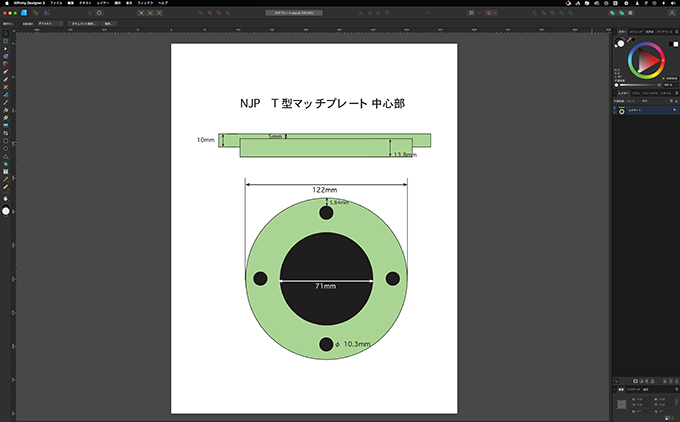Choose the View hand tool

pyautogui.click(x=5, y=197)
